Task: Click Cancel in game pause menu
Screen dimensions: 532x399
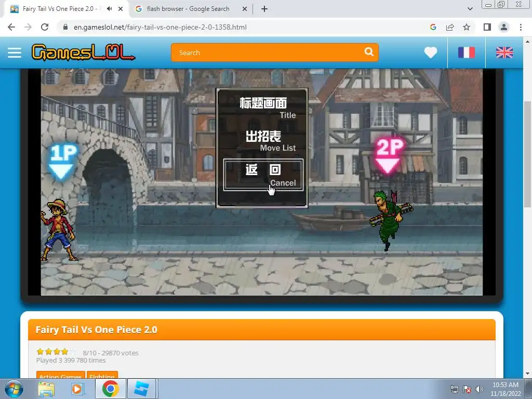Action: point(263,175)
